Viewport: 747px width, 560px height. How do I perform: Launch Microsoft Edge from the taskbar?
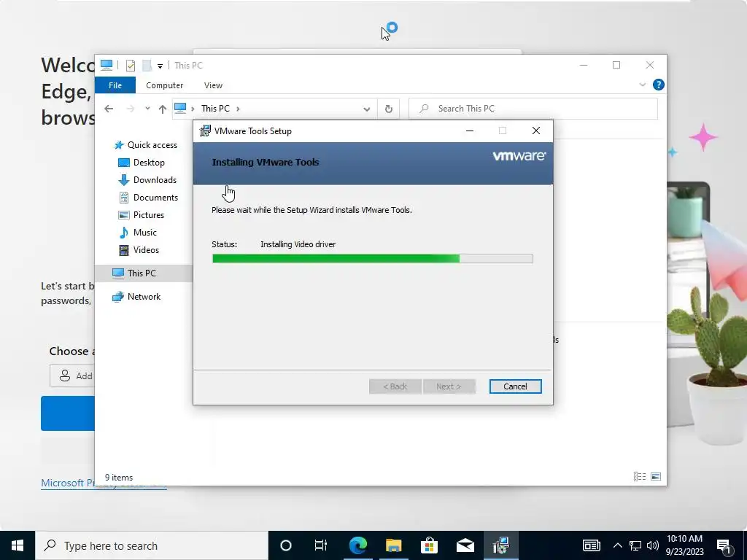(x=357, y=545)
